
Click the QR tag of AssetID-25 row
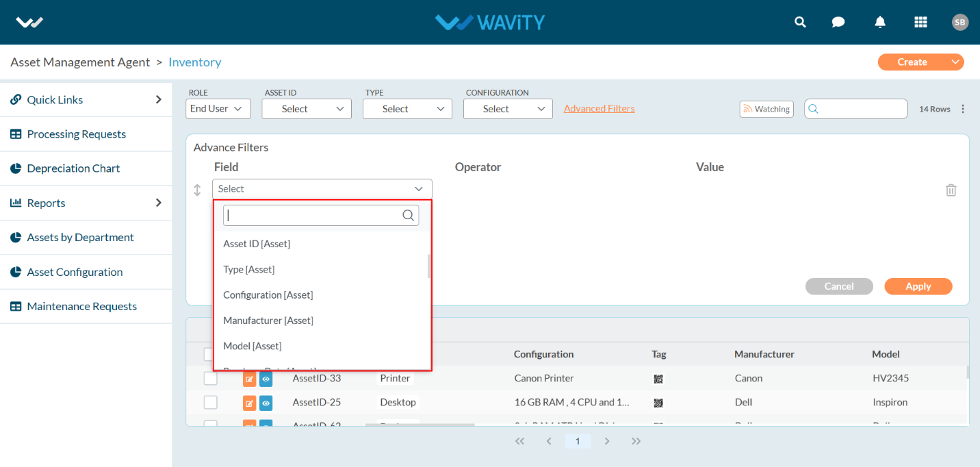658,403
